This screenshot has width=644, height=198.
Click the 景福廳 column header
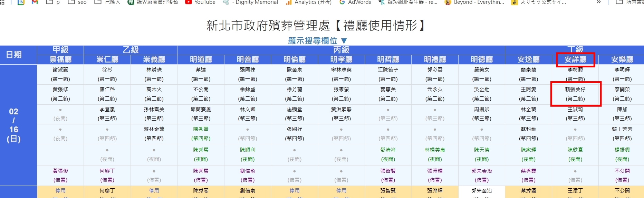(60, 59)
